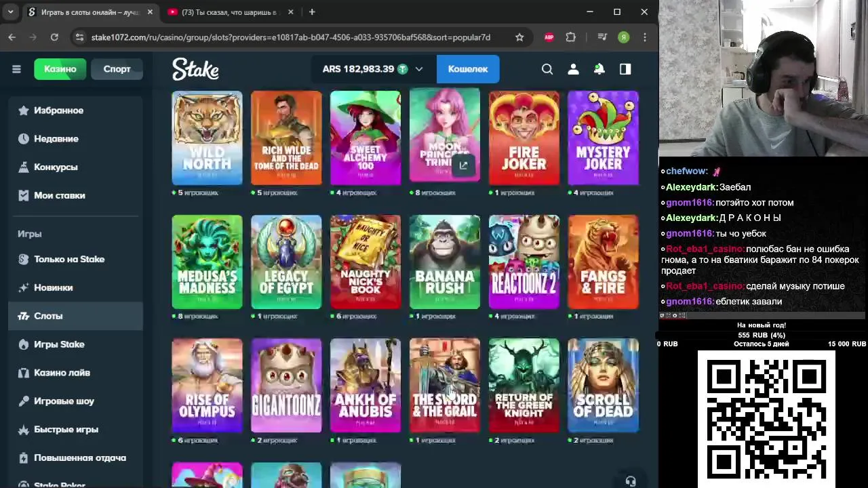Bookmark this page with the star icon
This screenshot has width=868, height=488.
point(519,37)
